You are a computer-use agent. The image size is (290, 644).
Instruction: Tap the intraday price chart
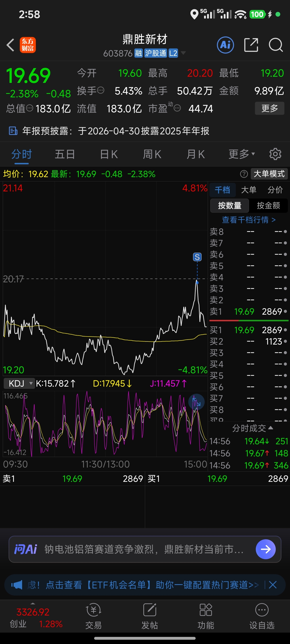[x=105, y=279]
